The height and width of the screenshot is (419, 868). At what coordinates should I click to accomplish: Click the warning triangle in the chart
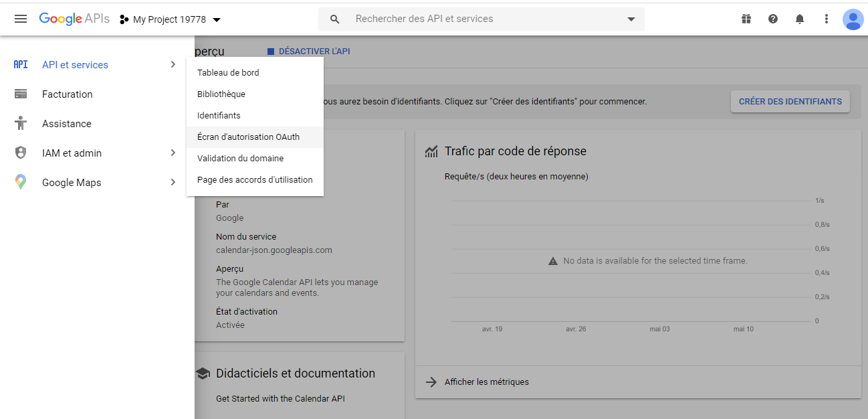click(552, 261)
